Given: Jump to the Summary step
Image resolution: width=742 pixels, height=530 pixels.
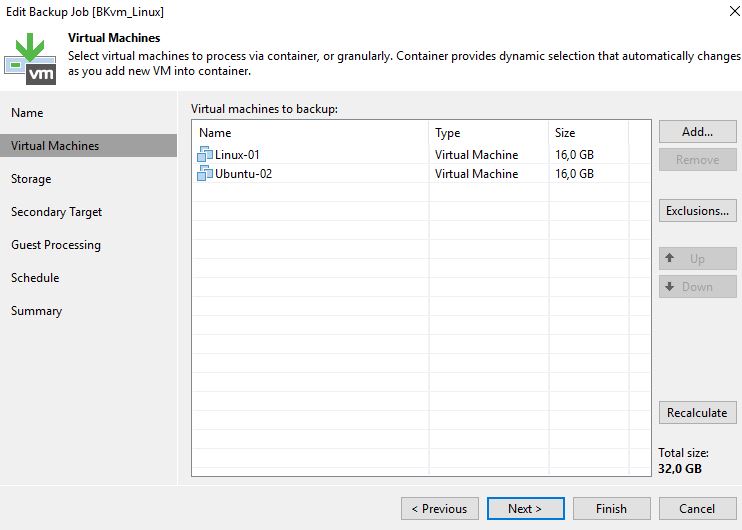Looking at the screenshot, I should (x=36, y=311).
